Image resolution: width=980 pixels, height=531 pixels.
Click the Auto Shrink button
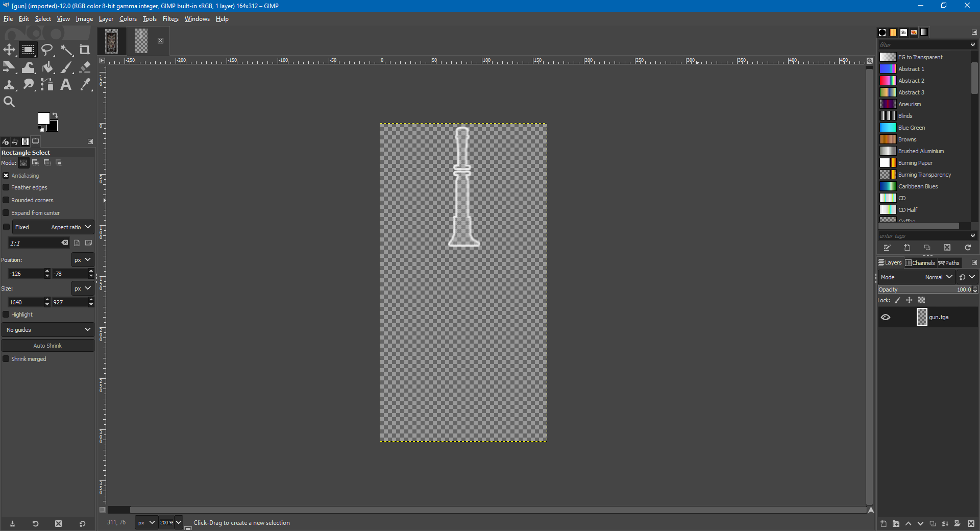47,346
